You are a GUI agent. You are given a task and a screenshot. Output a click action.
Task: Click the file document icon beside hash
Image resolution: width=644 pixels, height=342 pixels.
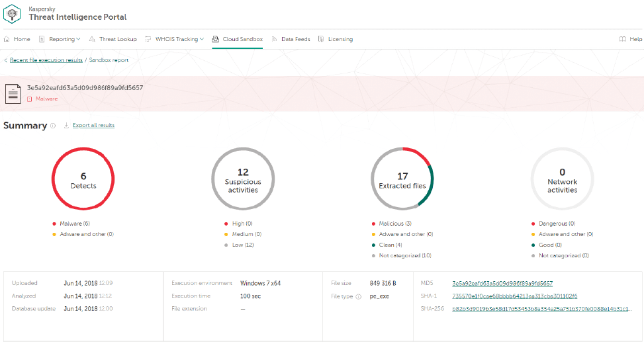tap(13, 94)
